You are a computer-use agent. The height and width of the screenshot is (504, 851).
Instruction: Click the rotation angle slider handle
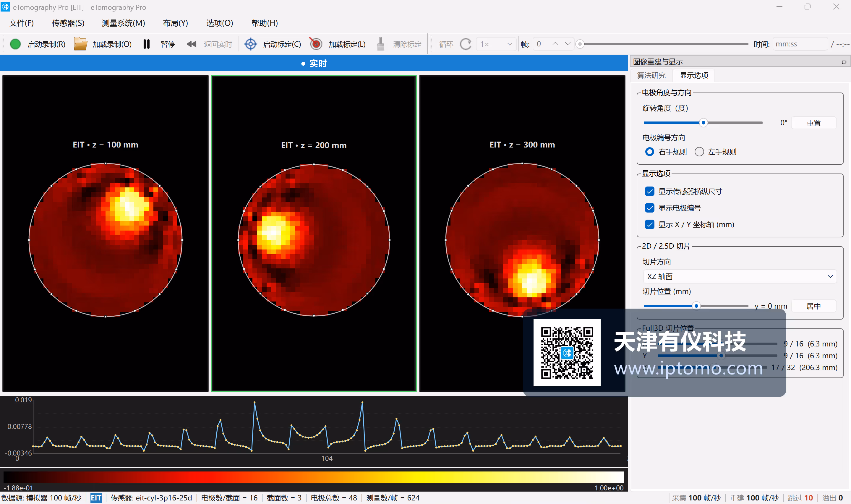(x=703, y=123)
